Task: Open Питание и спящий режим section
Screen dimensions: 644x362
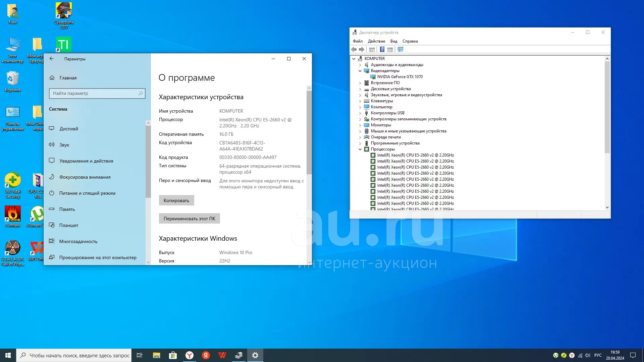Action: click(x=95, y=193)
